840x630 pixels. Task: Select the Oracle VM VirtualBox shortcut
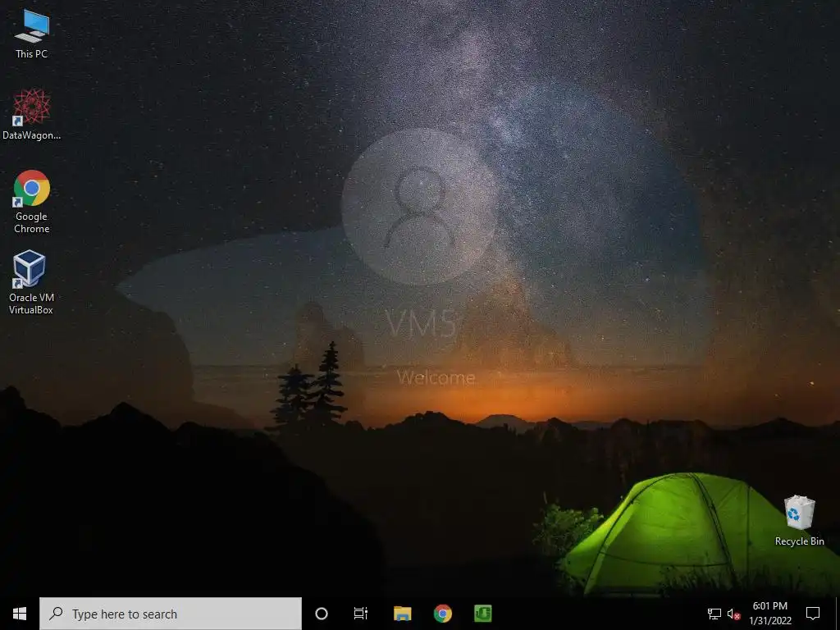[31, 282]
